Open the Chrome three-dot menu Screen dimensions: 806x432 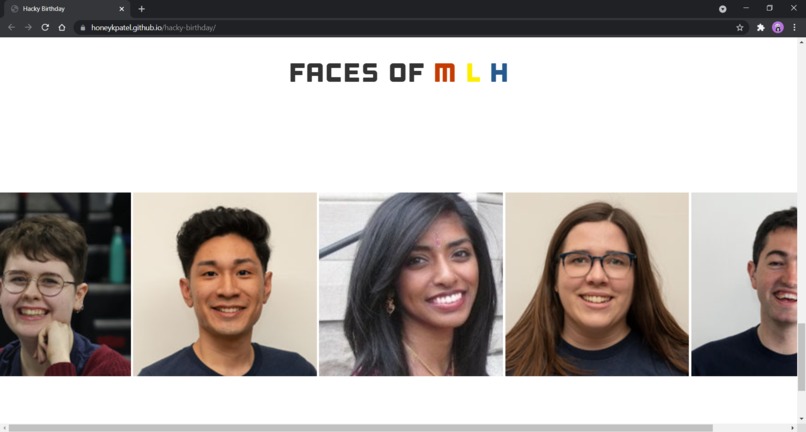point(794,28)
